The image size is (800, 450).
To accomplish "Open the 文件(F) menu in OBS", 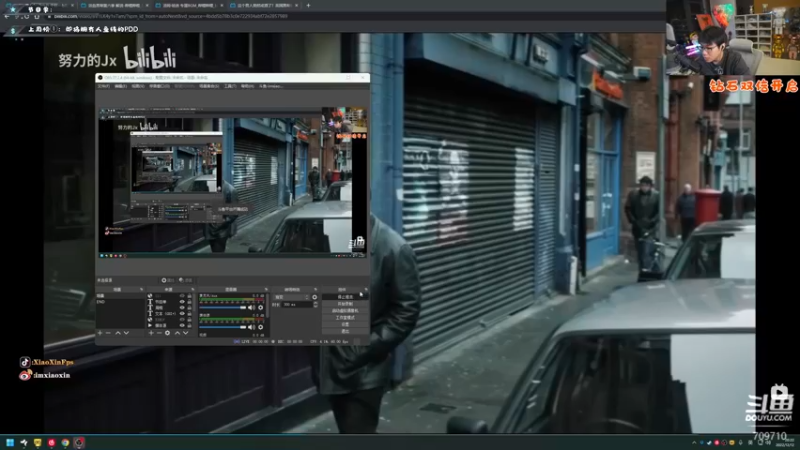I will pos(104,86).
